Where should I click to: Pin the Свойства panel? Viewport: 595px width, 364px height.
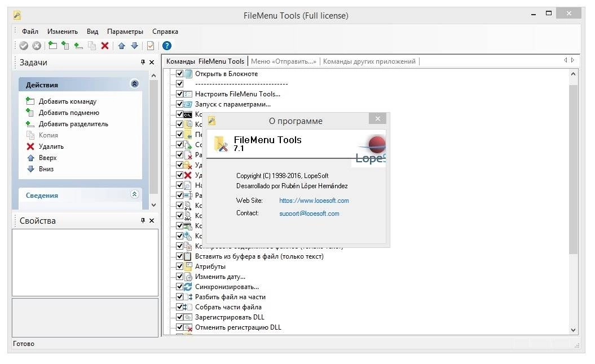pyautogui.click(x=143, y=221)
